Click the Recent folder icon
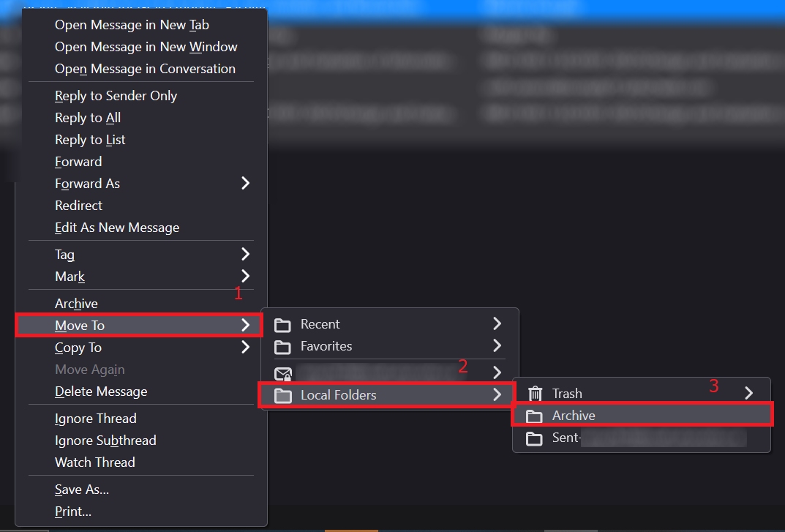 click(282, 325)
